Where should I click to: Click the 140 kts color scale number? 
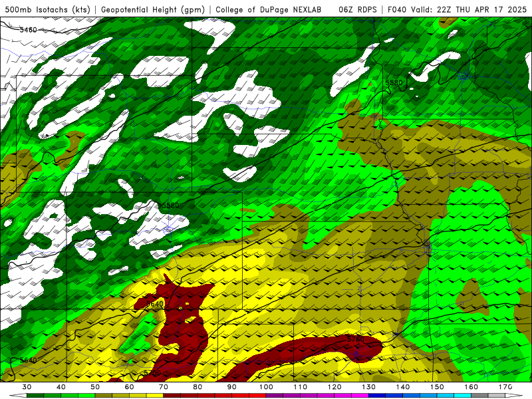coord(403,387)
